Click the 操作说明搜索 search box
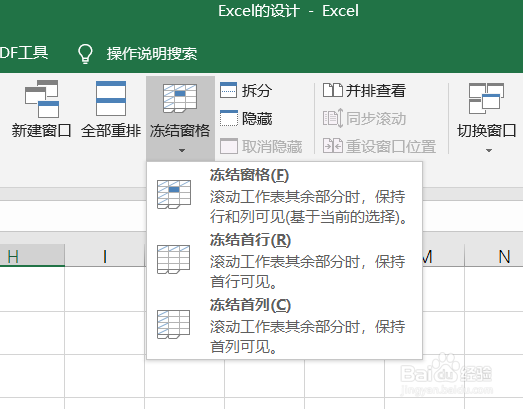 (x=152, y=54)
